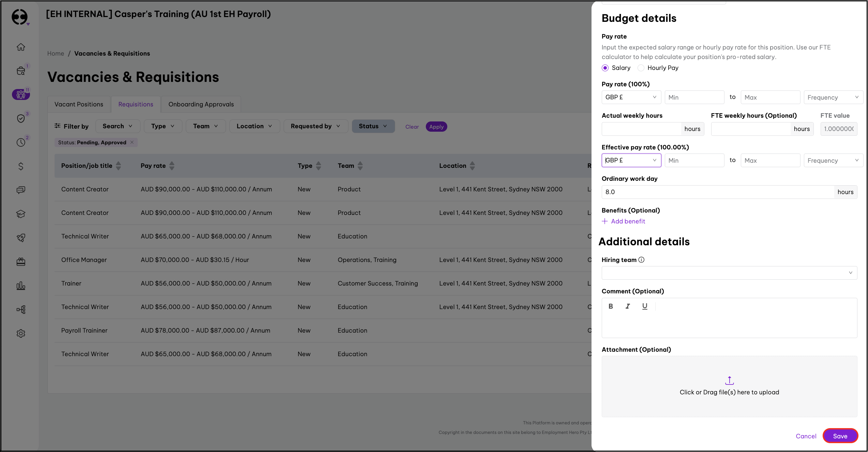Open Effective pay rate GBP currency dropdown
The height and width of the screenshot is (452, 868).
(x=631, y=160)
